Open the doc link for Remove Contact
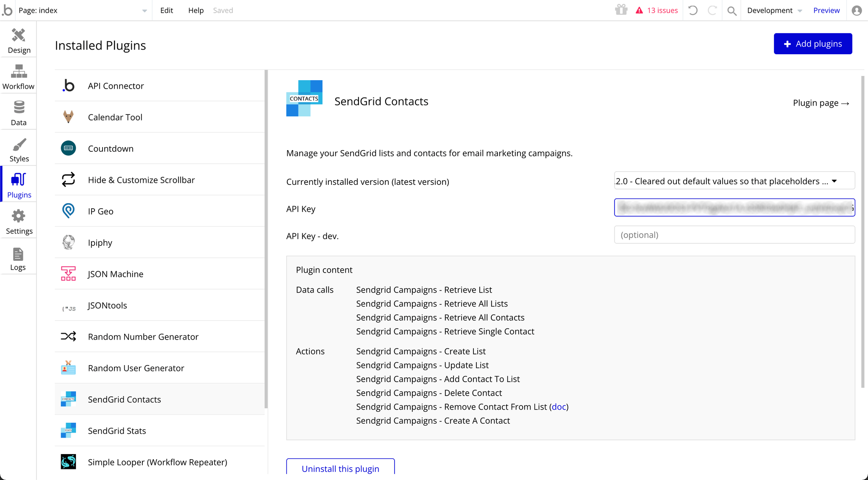The height and width of the screenshot is (480, 868). pyautogui.click(x=559, y=407)
